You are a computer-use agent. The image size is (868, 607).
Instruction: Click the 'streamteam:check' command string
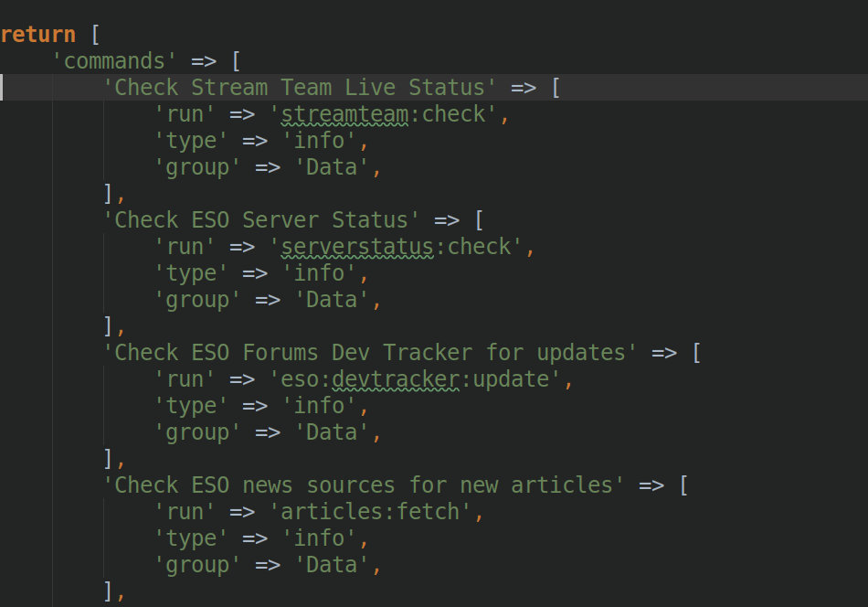click(x=383, y=114)
